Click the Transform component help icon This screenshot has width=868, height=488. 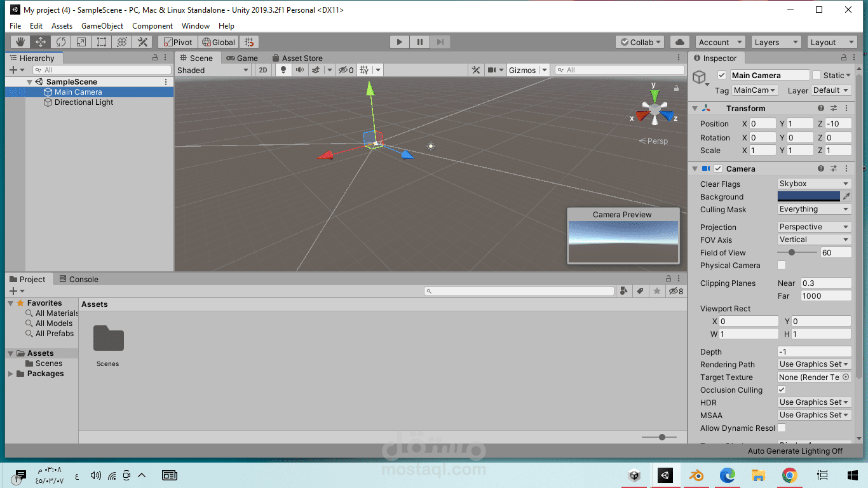(x=821, y=108)
